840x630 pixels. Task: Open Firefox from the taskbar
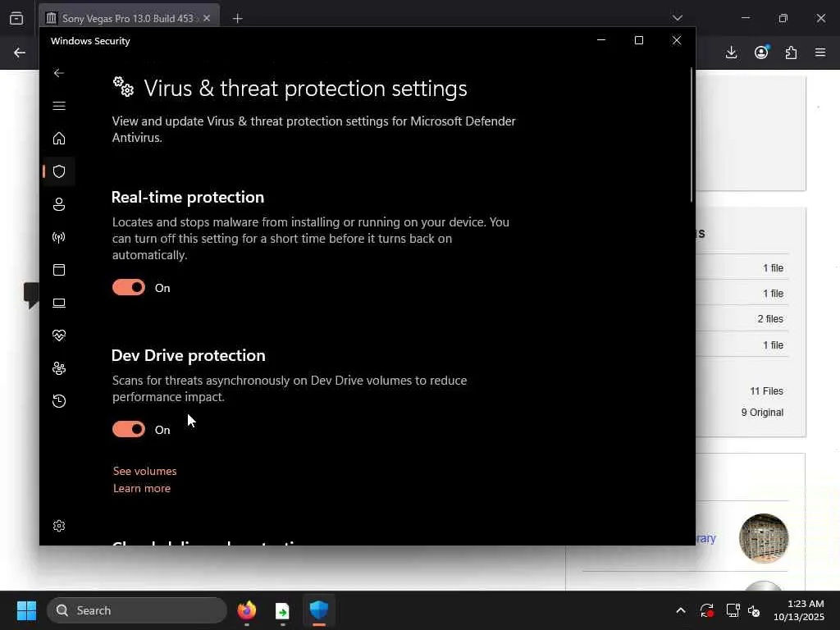point(247,610)
